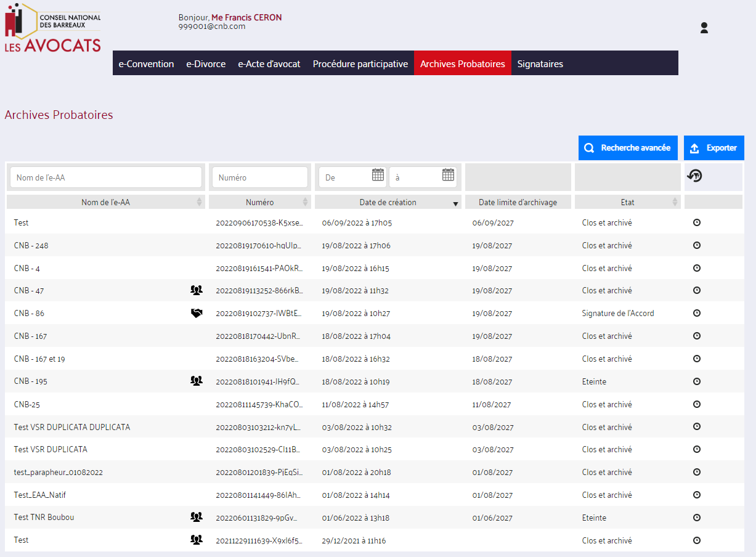756x557 pixels.
Task: Sort the table by the Numéro column header
Action: [x=260, y=202]
